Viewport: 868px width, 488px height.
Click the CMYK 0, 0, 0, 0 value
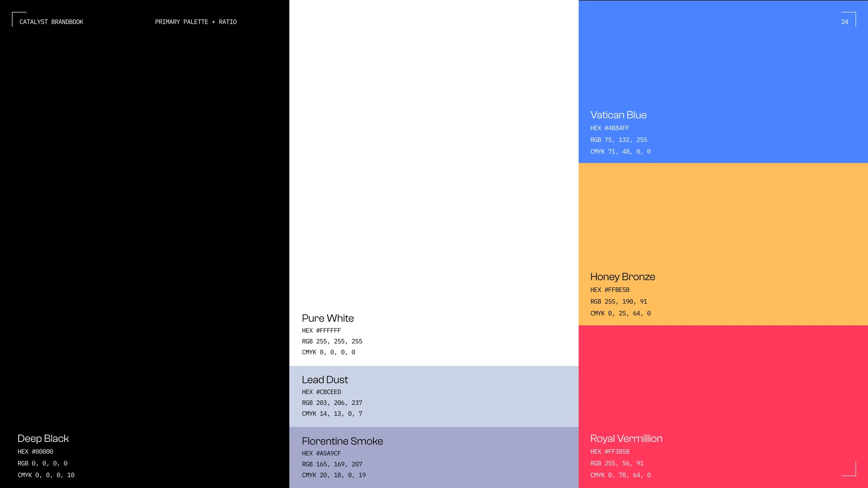[x=329, y=352]
